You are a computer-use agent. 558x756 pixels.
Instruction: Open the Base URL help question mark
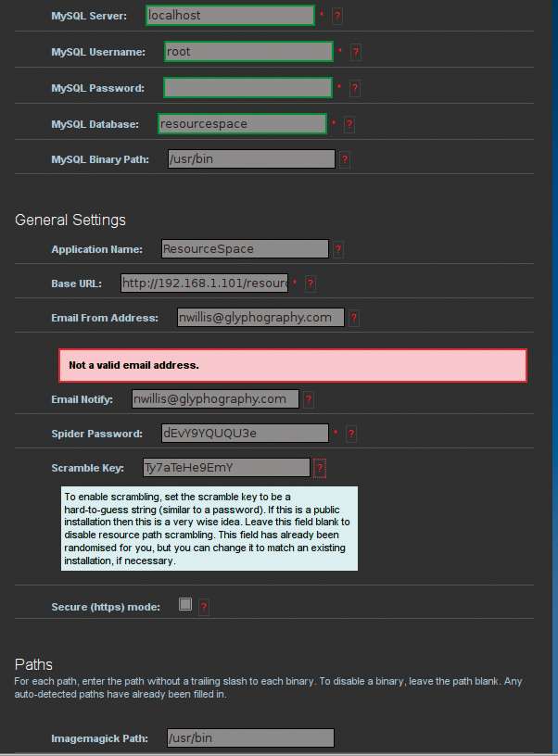point(311,283)
